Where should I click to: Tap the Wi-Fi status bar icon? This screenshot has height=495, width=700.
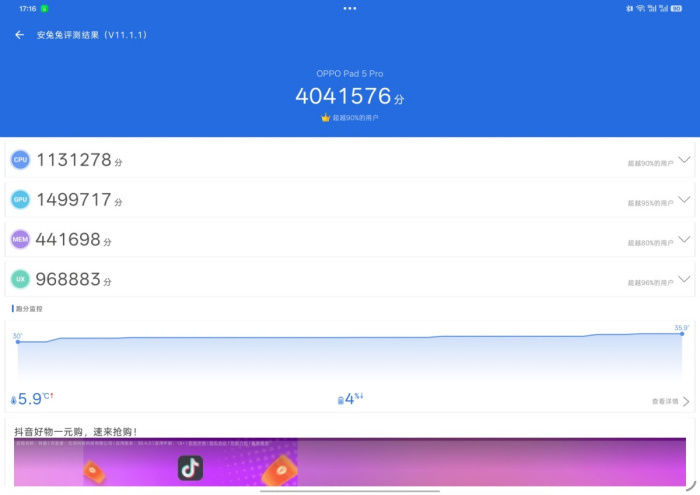(x=641, y=8)
